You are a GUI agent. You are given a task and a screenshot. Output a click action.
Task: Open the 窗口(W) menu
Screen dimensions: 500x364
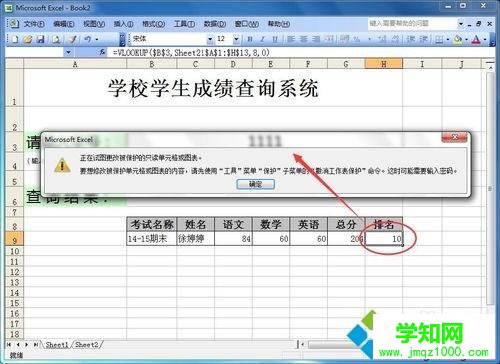click(247, 24)
